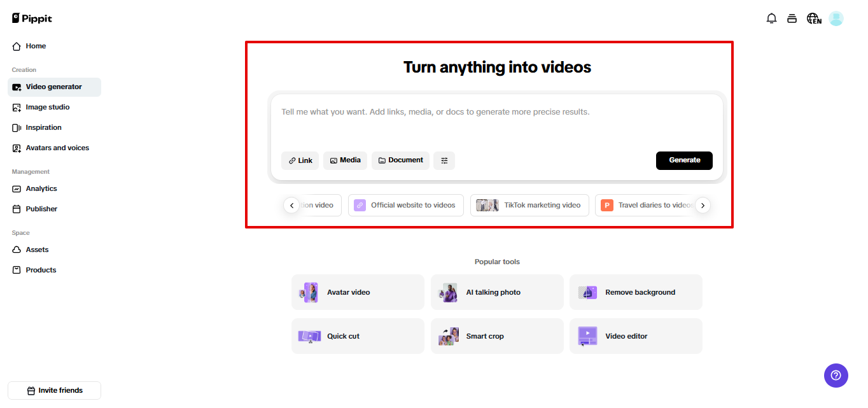Go to Avatars and voices
Viewport: 868px width, 408px height.
click(57, 148)
